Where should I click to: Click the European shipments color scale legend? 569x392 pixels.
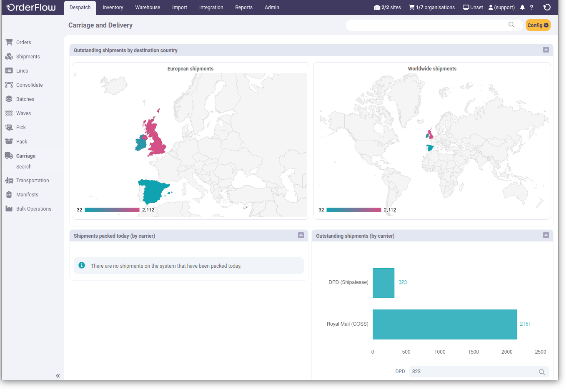[112, 210]
